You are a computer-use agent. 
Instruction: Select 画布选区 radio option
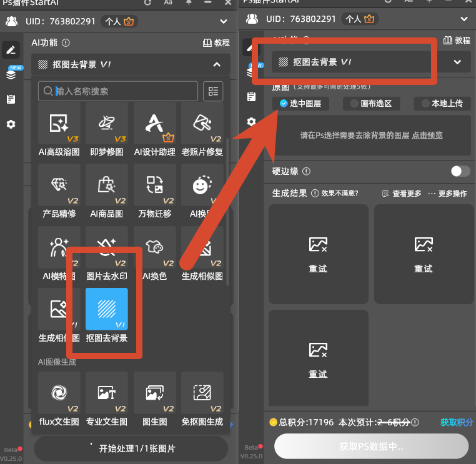tap(371, 104)
